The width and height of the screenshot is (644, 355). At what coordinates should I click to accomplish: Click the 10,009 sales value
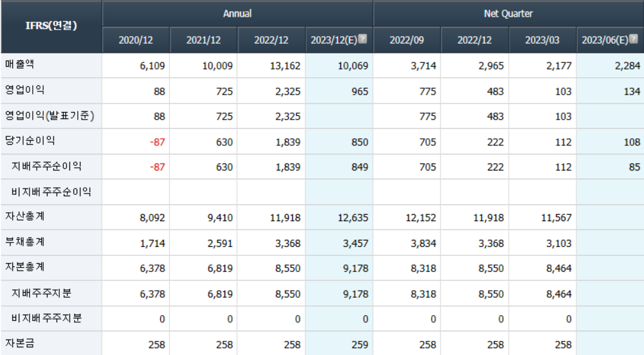[x=217, y=66]
